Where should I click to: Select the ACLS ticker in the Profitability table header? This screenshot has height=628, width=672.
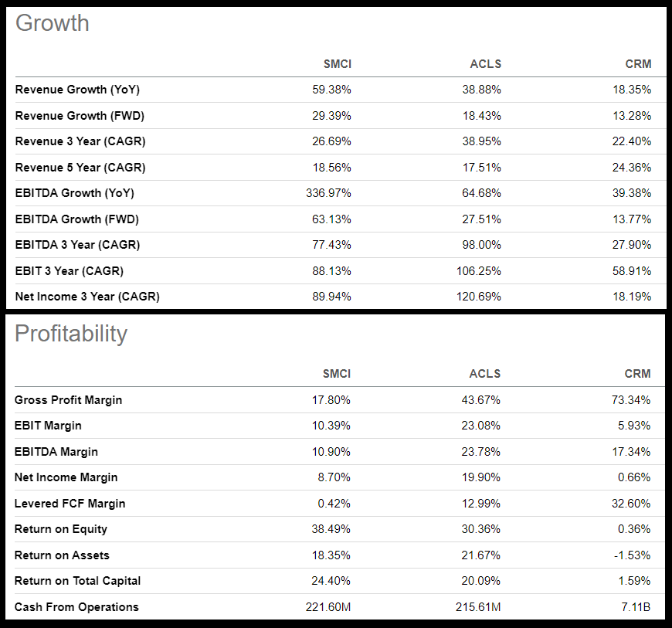click(485, 374)
